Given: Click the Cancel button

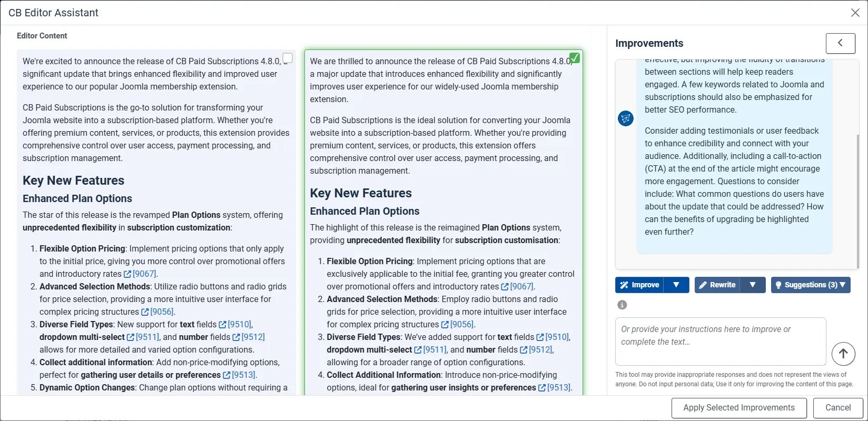Looking at the screenshot, I should (838, 408).
